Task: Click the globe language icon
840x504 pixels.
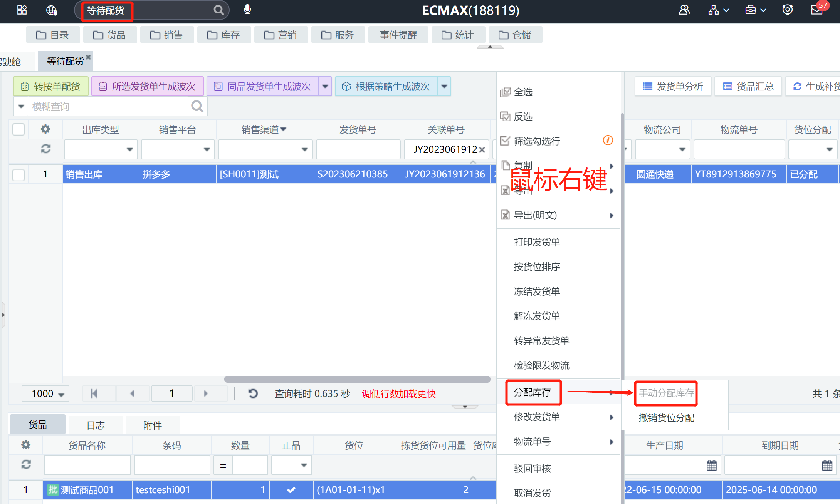Action: click(x=51, y=10)
